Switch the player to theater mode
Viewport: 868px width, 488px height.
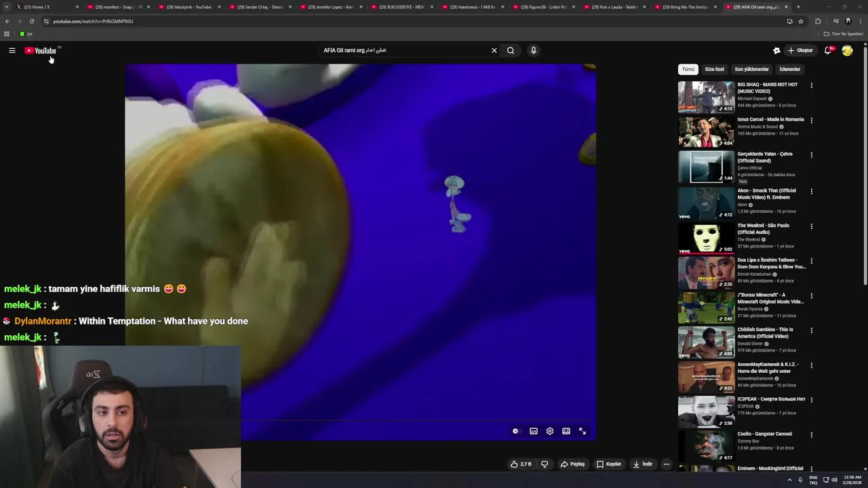pyautogui.click(x=566, y=431)
